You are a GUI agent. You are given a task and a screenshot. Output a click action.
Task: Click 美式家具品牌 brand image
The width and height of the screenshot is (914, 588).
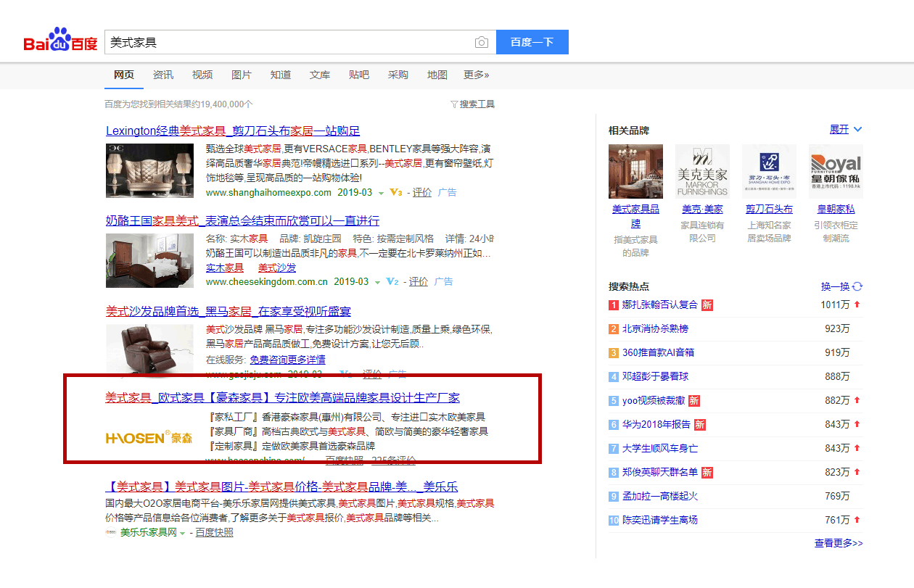click(x=635, y=171)
